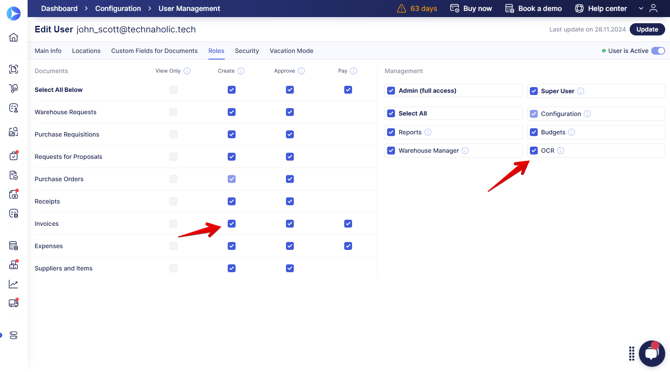Uncheck Create in Select All Below row
The image size is (670, 372).
click(x=232, y=90)
